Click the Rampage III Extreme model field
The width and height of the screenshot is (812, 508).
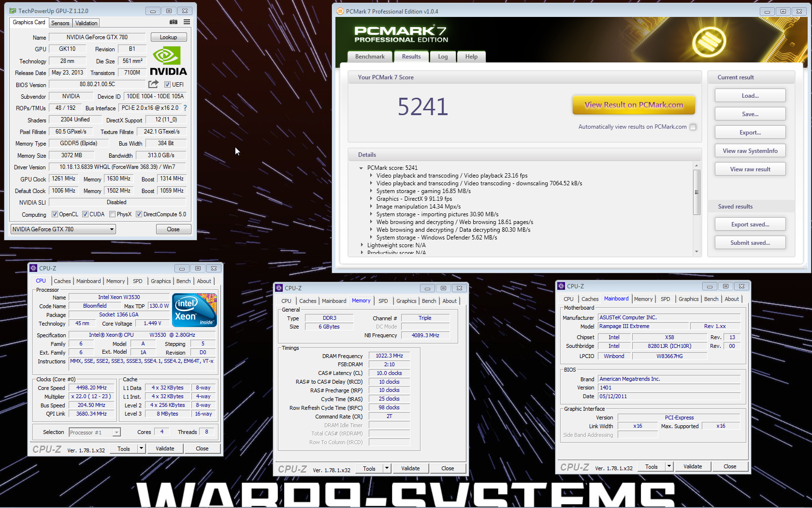pyautogui.click(x=643, y=327)
